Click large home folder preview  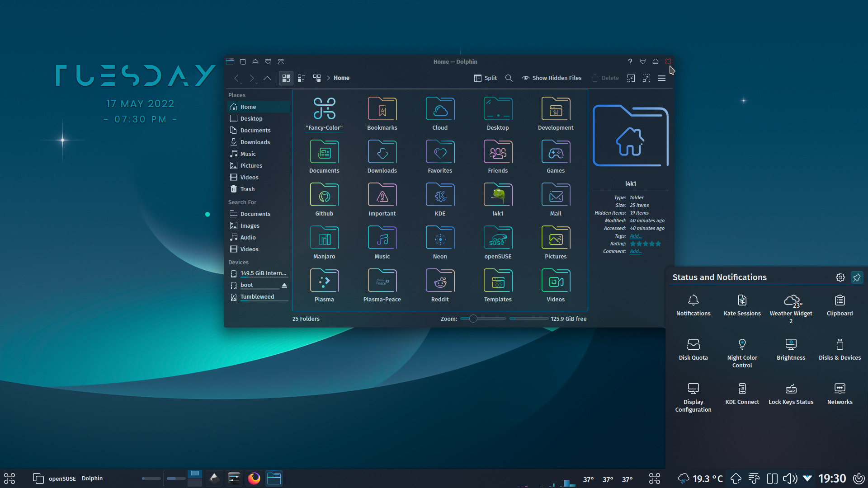(630, 136)
